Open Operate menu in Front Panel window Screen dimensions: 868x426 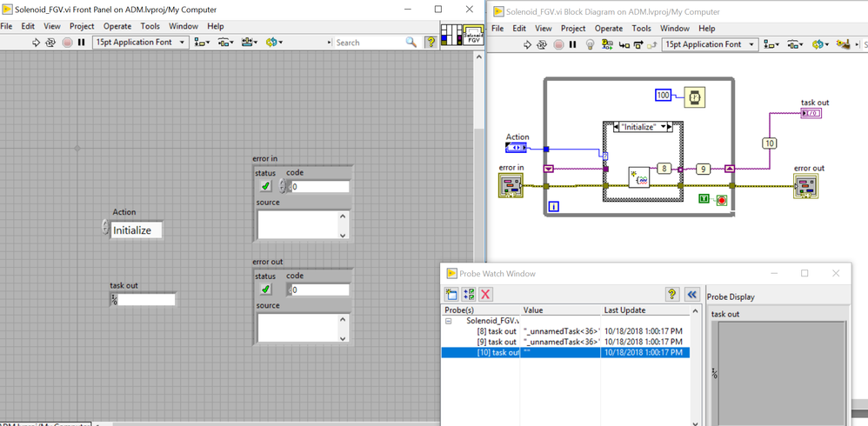(x=117, y=26)
